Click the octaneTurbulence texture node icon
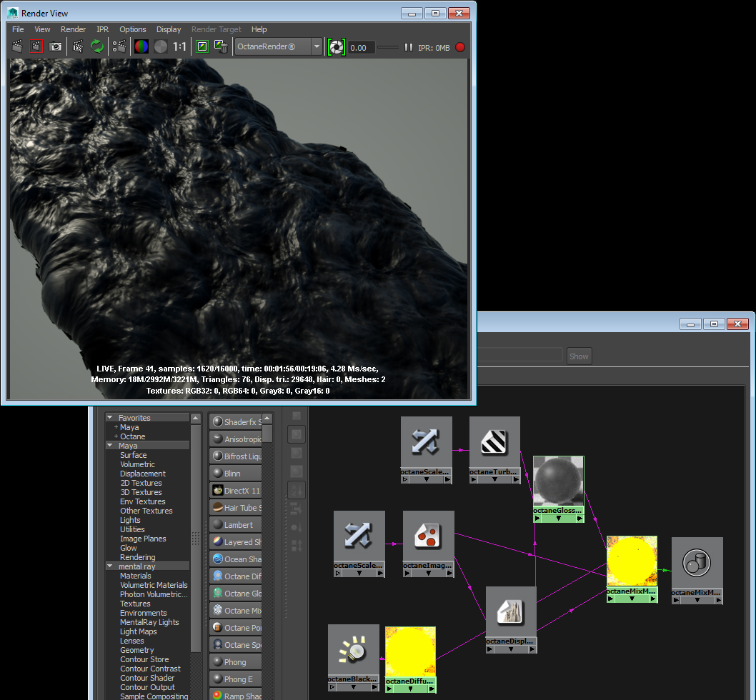 (494, 442)
